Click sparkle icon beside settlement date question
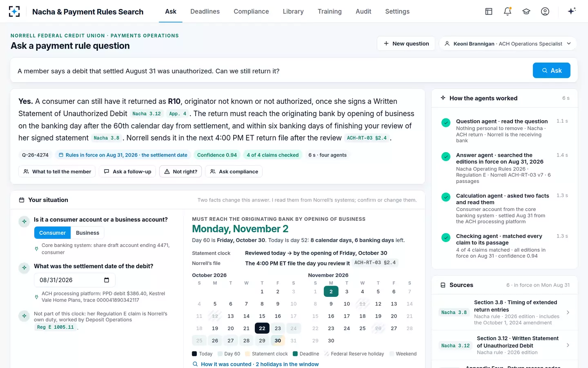The image size is (588, 368). tap(24, 268)
